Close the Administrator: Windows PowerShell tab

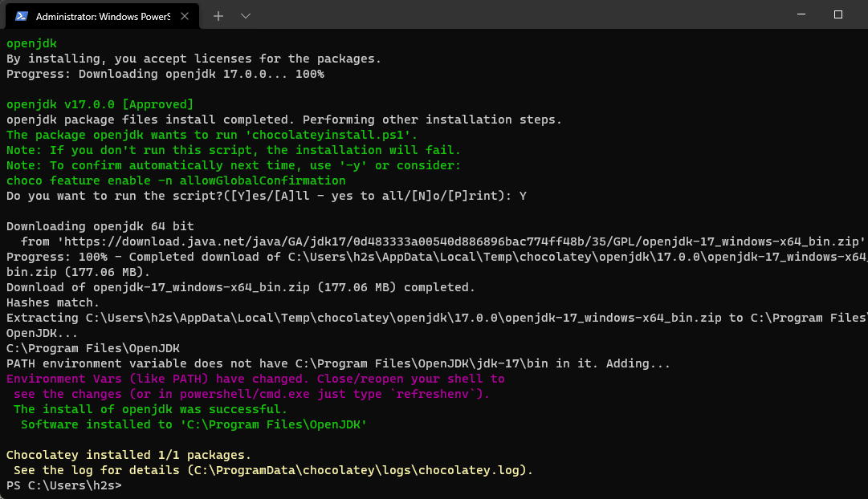click(x=185, y=14)
